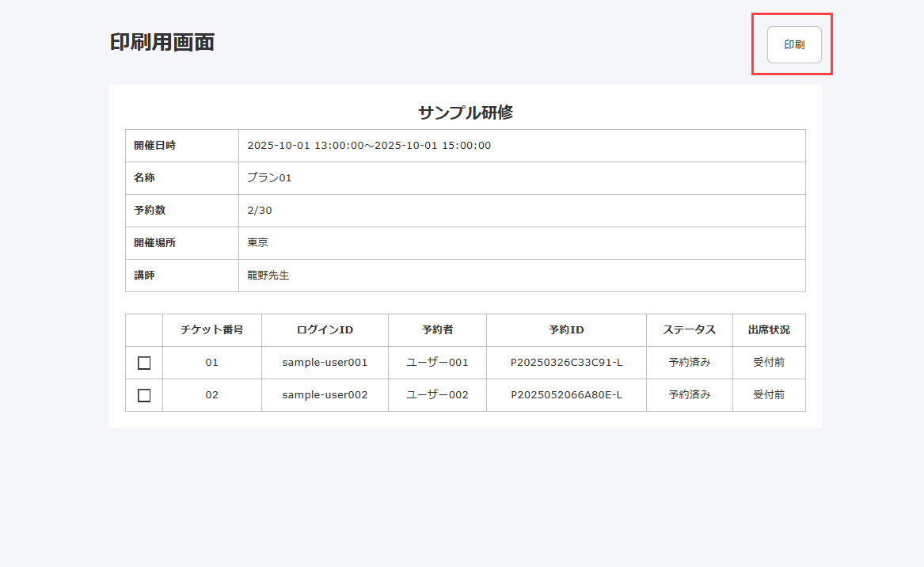
Task: Click the ステータス column header
Action: [x=689, y=330]
